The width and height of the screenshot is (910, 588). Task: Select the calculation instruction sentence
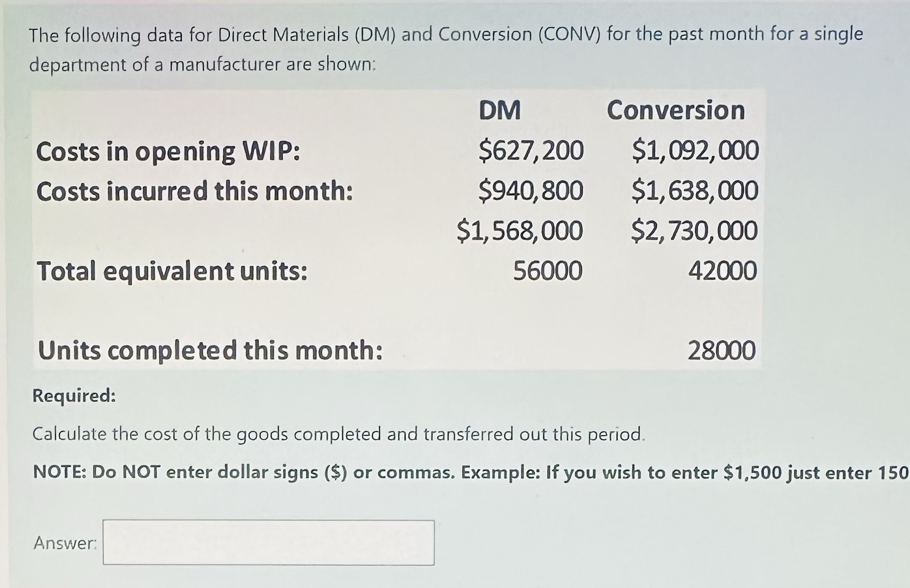pyautogui.click(x=338, y=434)
